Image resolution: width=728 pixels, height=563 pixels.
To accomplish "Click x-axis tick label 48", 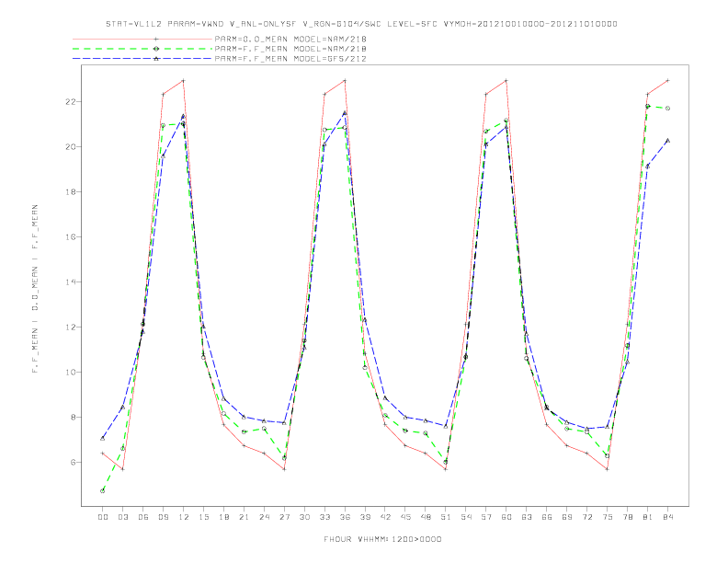I will point(426,517).
